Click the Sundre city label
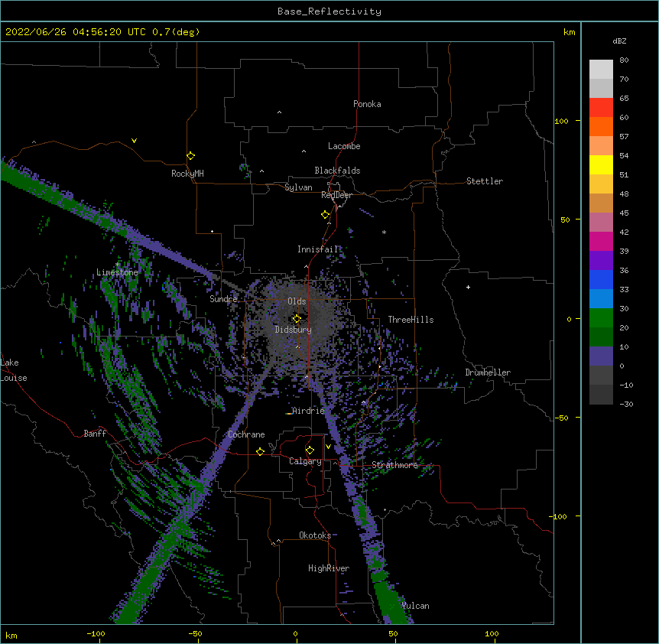659x644 pixels. [x=223, y=299]
